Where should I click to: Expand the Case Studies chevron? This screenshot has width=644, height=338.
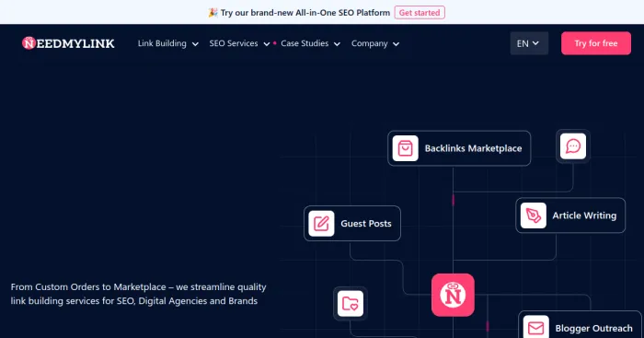tap(337, 44)
